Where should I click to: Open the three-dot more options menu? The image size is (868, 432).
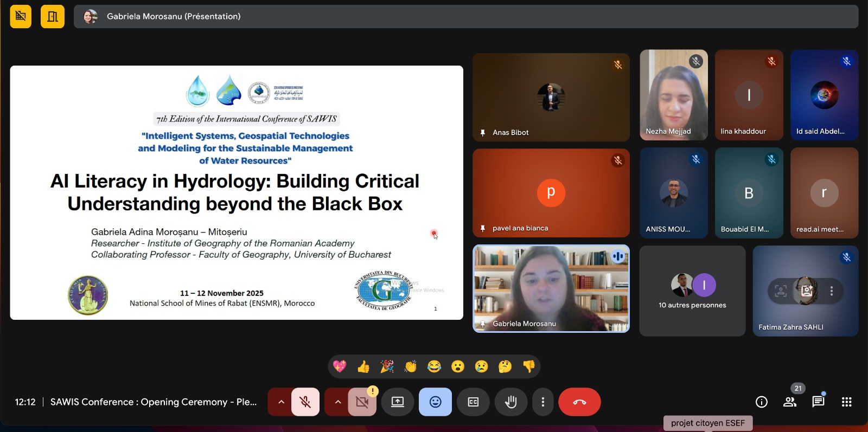(x=542, y=402)
